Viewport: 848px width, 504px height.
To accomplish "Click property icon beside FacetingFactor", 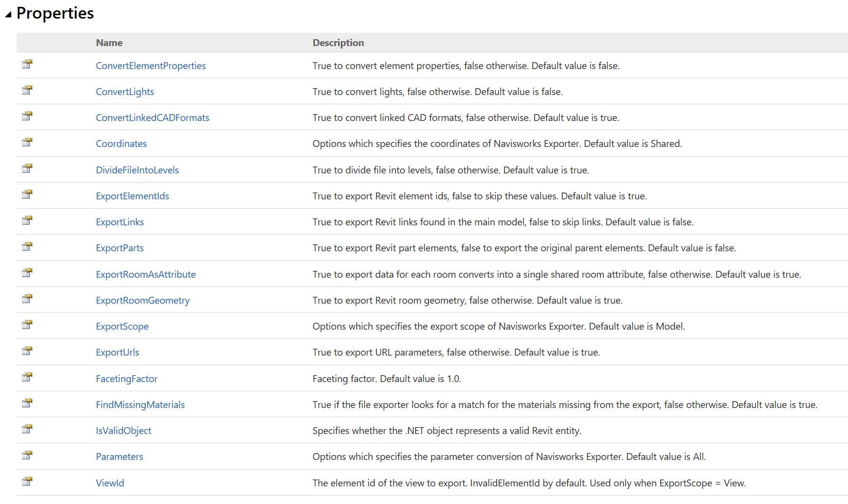I will [x=27, y=377].
